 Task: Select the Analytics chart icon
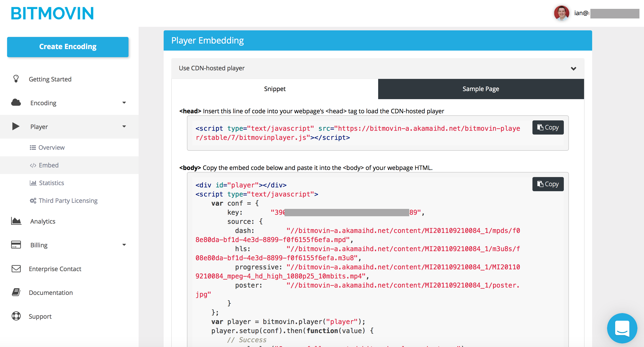[x=16, y=221]
